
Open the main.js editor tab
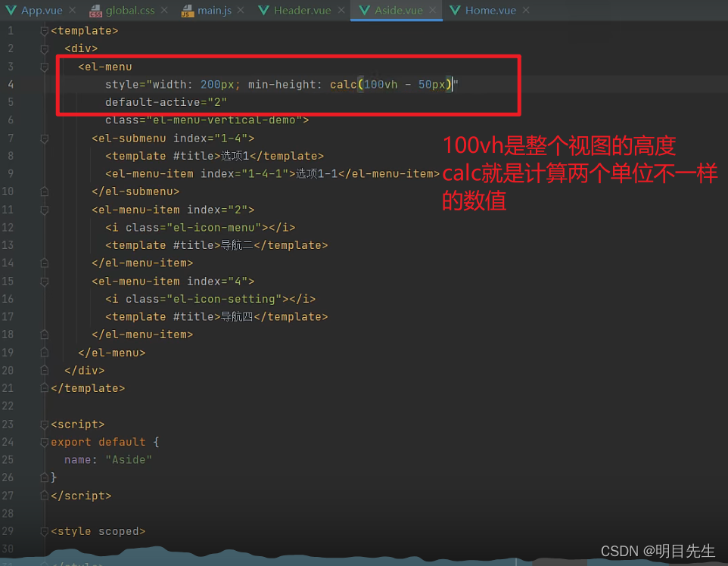point(214,10)
